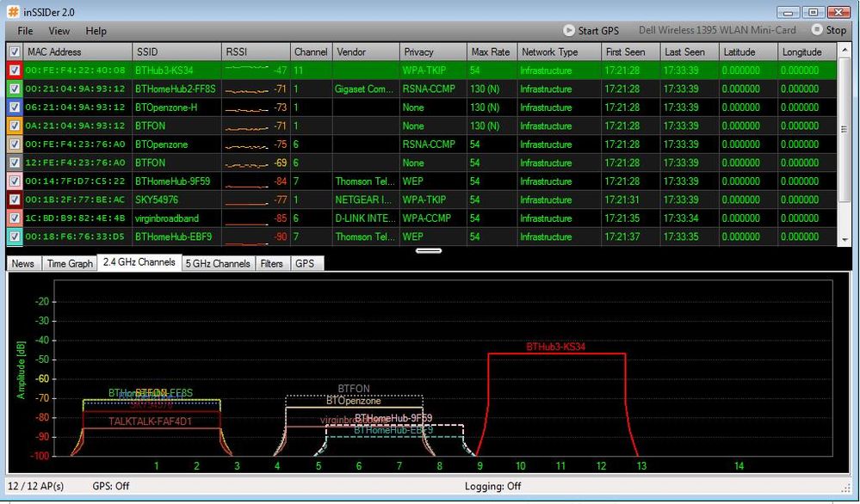Viewport: 860px width, 504px height.
Task: Click MAC address 00:FE:F4:22:40:08
Action: point(75,71)
